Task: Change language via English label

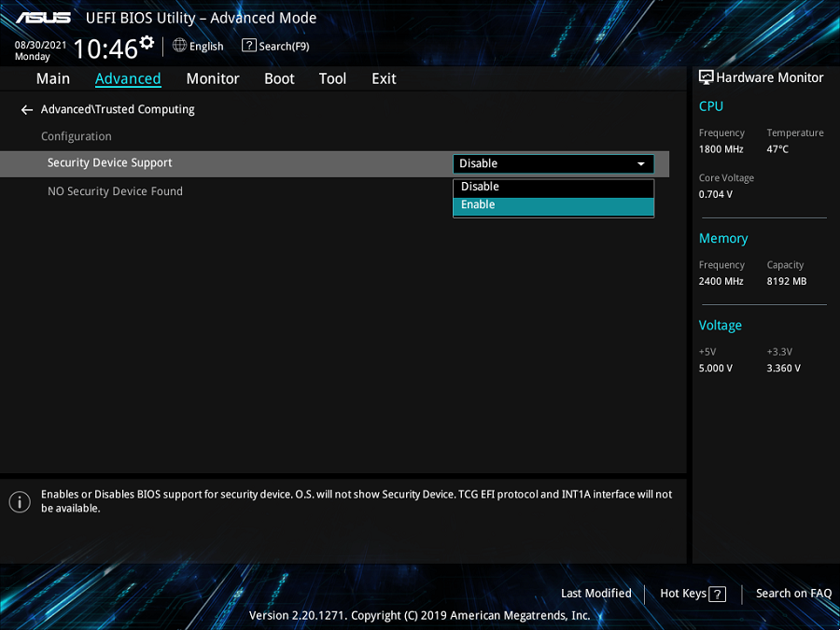Action: click(206, 47)
